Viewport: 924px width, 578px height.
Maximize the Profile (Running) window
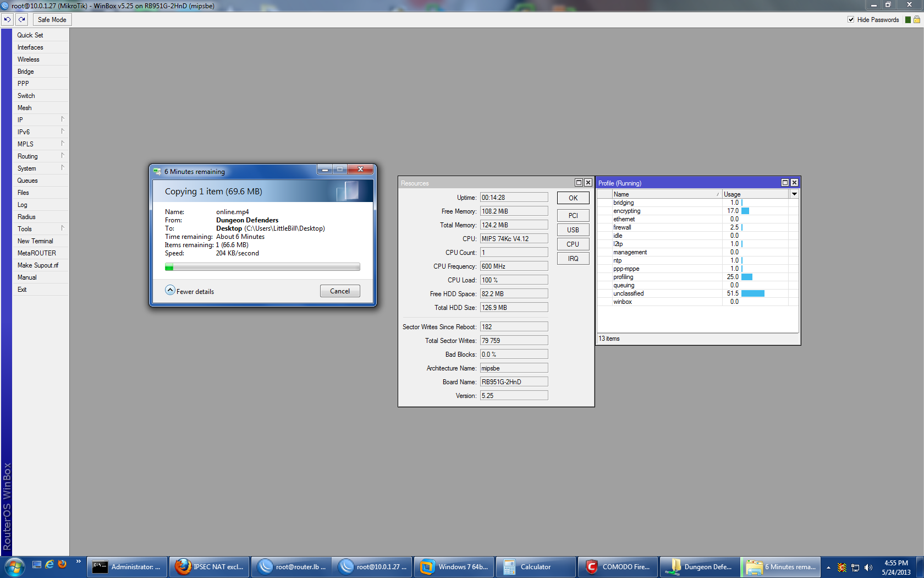[x=785, y=183]
